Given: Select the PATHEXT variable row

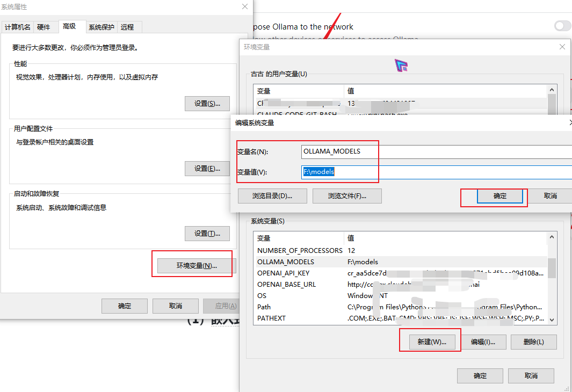Looking at the screenshot, I should (x=401, y=318).
